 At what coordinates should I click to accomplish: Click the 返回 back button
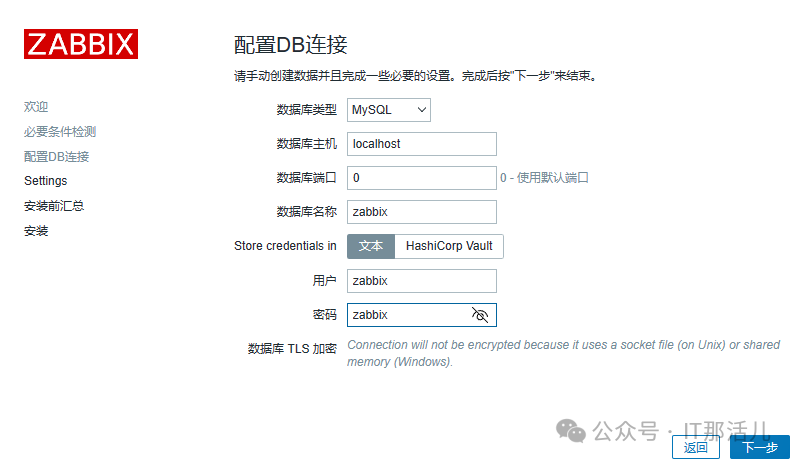point(695,447)
